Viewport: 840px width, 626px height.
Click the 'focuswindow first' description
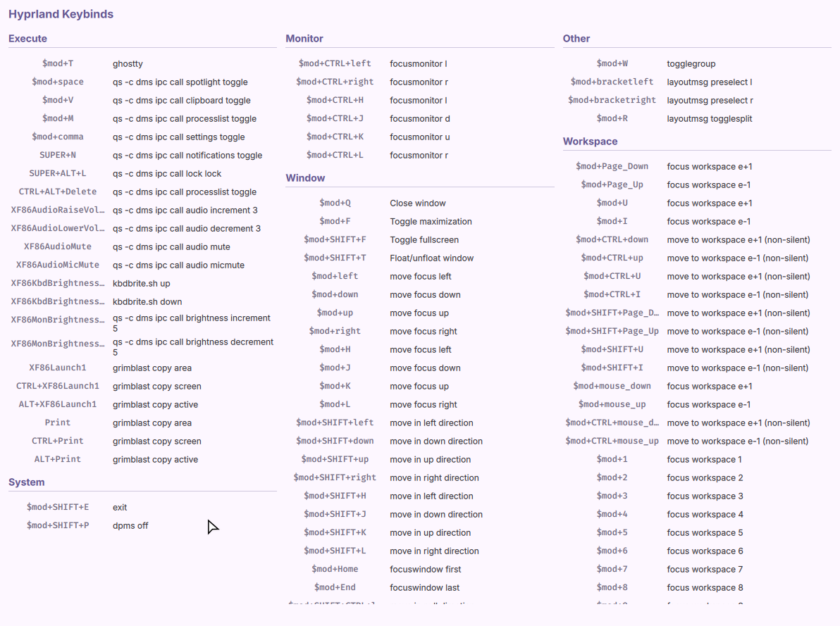pyautogui.click(x=426, y=570)
